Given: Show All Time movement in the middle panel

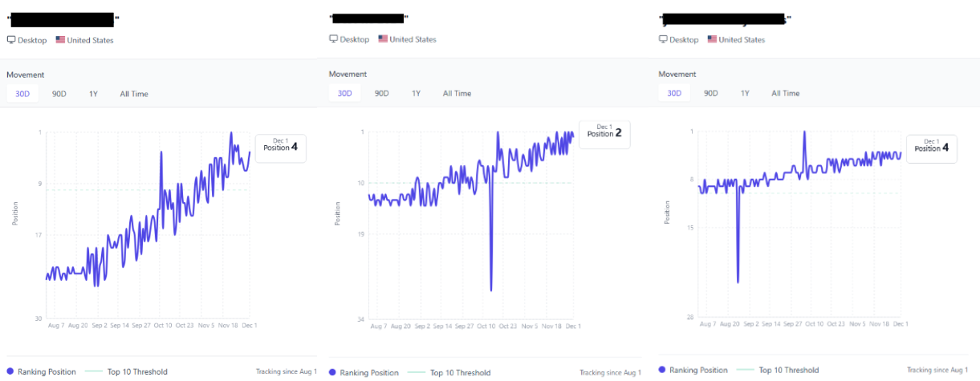Looking at the screenshot, I should [457, 94].
